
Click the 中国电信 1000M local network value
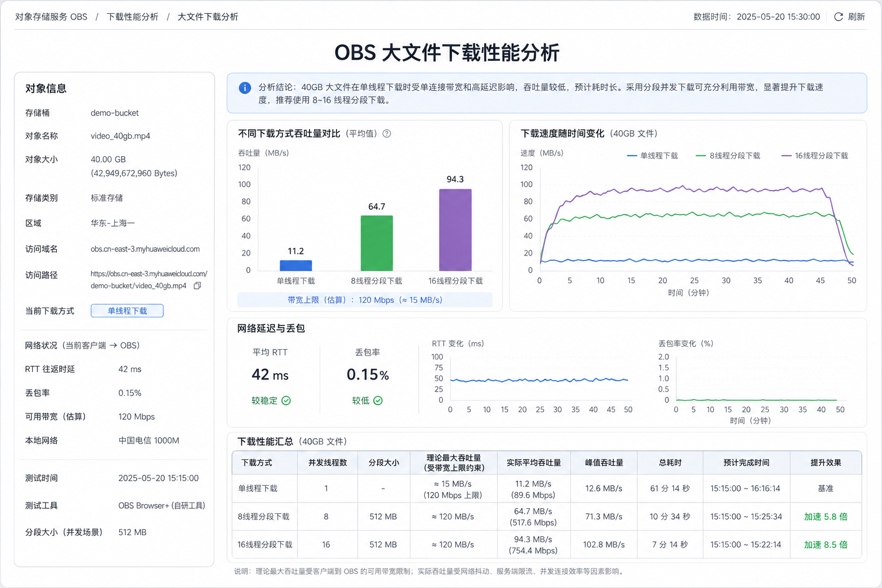click(x=149, y=440)
